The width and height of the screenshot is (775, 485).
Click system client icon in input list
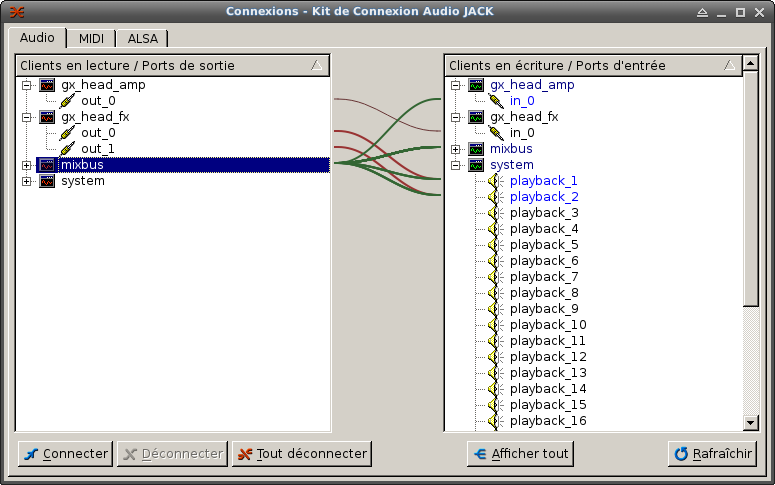[x=476, y=165]
